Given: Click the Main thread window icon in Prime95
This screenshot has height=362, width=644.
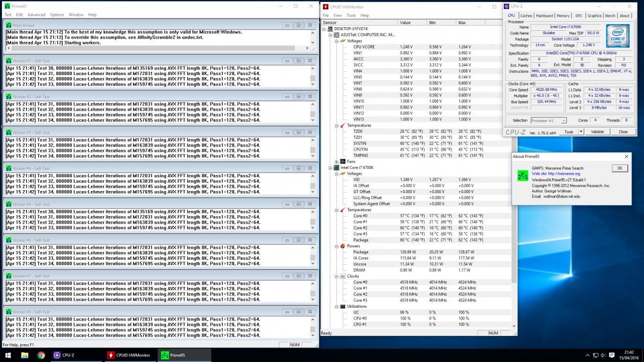Looking at the screenshot, I should coord(8,25).
